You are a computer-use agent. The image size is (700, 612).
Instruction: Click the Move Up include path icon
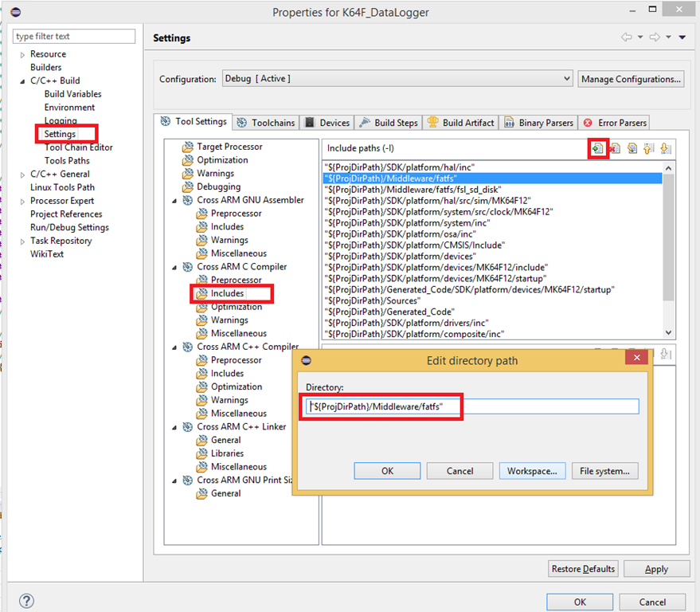tap(649, 148)
